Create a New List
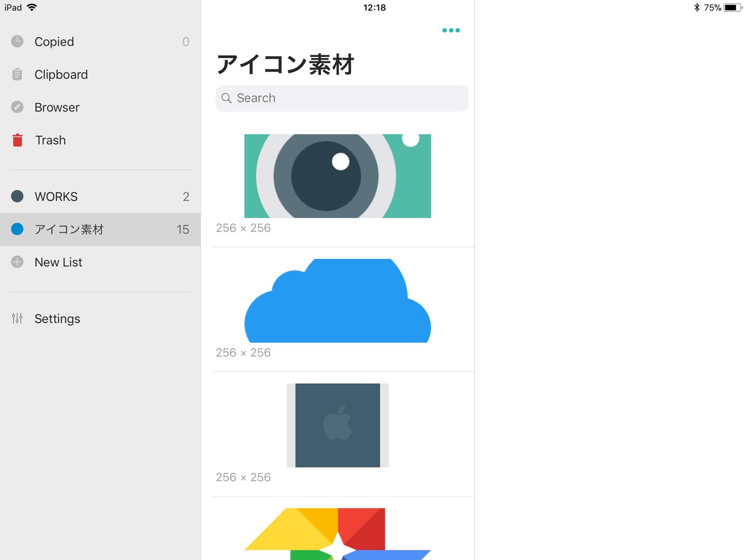The height and width of the screenshot is (560, 747). (x=100, y=262)
